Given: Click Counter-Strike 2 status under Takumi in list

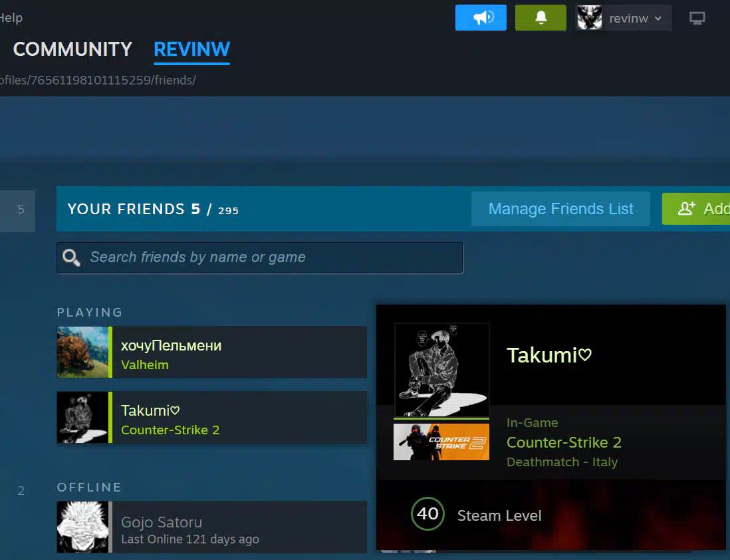Looking at the screenshot, I should [x=170, y=430].
